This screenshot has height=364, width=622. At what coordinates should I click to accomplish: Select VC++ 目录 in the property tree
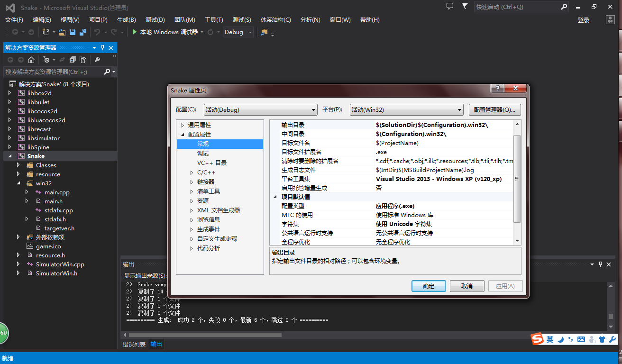point(212,163)
